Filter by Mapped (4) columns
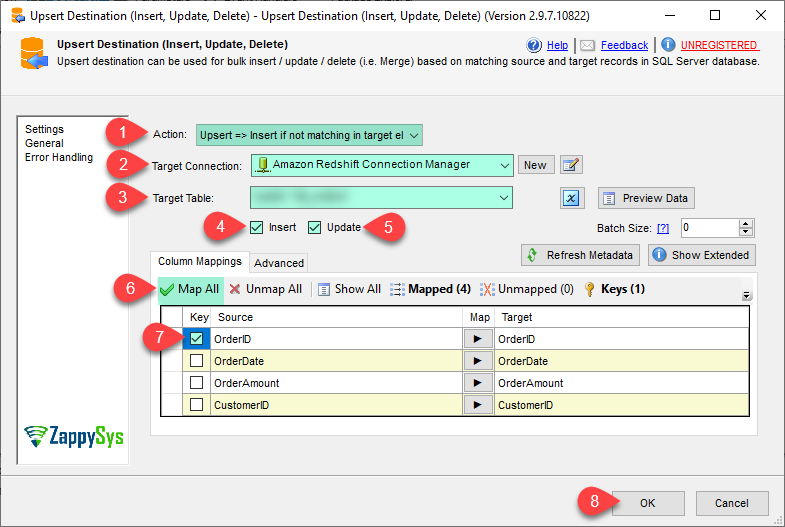785x527 pixels. click(x=431, y=289)
